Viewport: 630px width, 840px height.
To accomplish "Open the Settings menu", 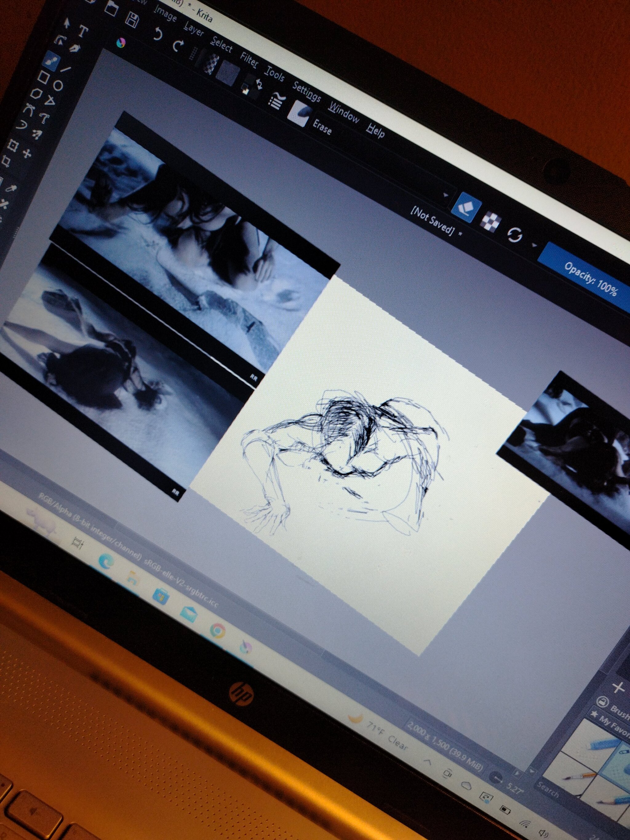I will point(306,92).
